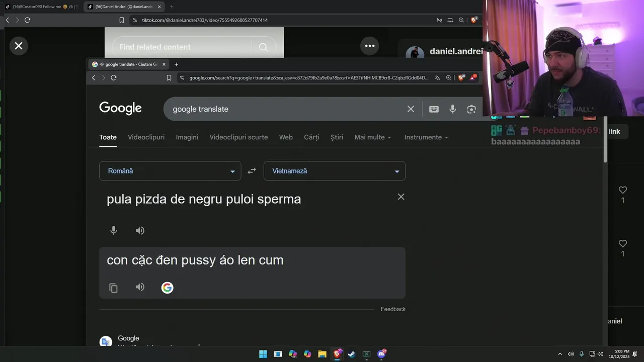Show hidden system tray icons
Viewport: 644px width, 362px height.
pyautogui.click(x=560, y=354)
